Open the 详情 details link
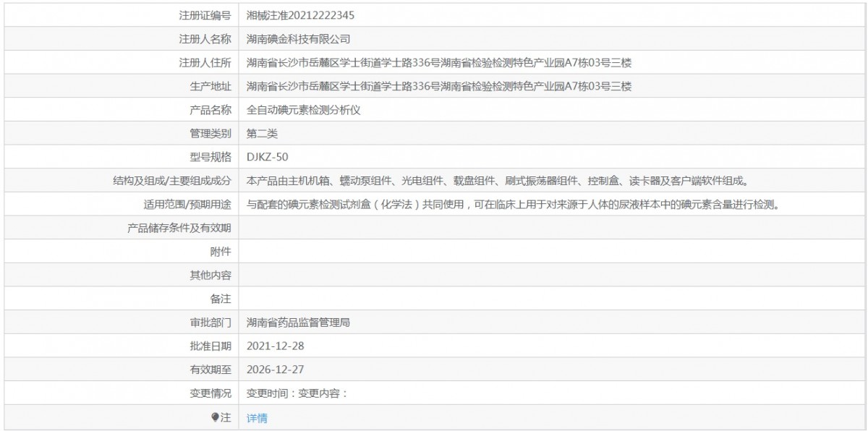868x431 pixels. [x=257, y=418]
